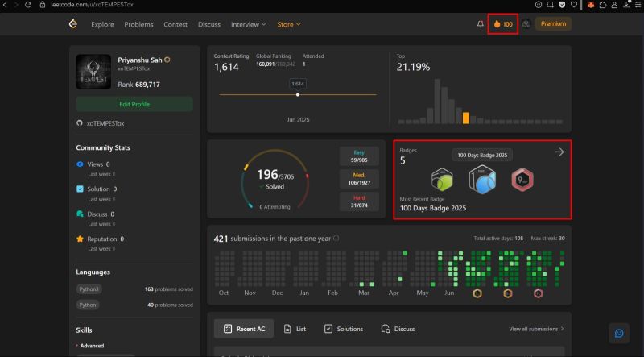This screenshot has height=357, width=644.
Task: Click the first gold badge under the heatmap
Action: point(477,293)
